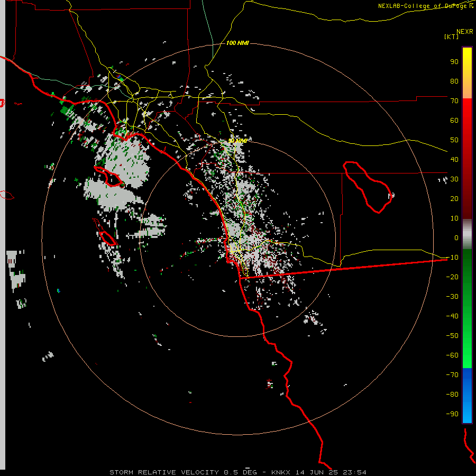Select the -60 value on the velocity scale
Image resolution: width=476 pixels, height=476 pixels.
click(452, 355)
